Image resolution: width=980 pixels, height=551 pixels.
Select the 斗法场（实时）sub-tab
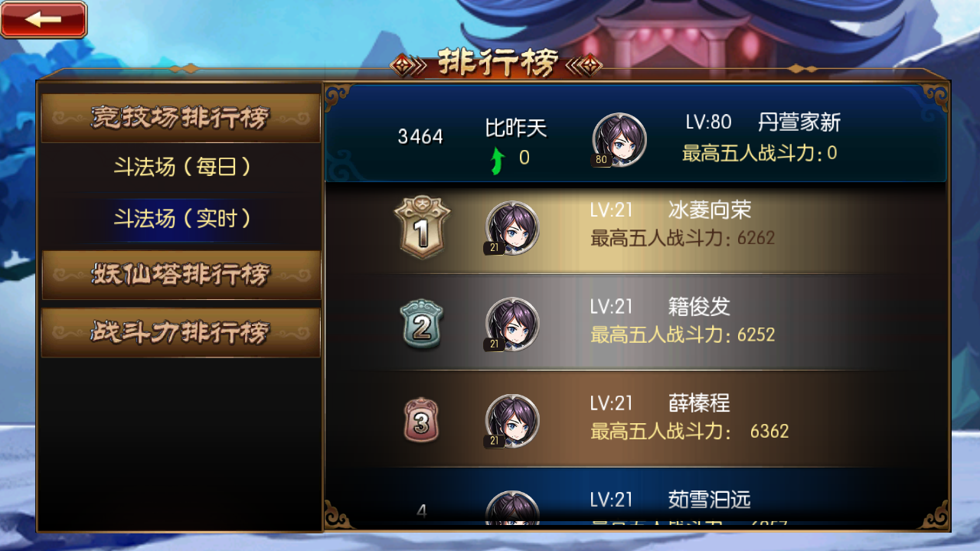pos(182,219)
